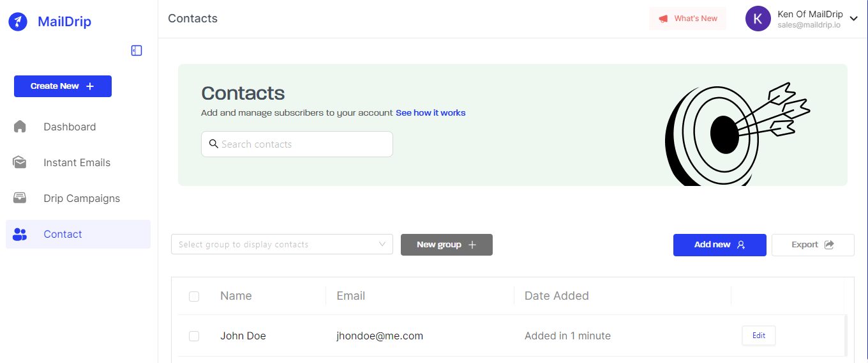The image size is (868, 363).
Task: Click the Contact people icon
Action: click(x=20, y=235)
